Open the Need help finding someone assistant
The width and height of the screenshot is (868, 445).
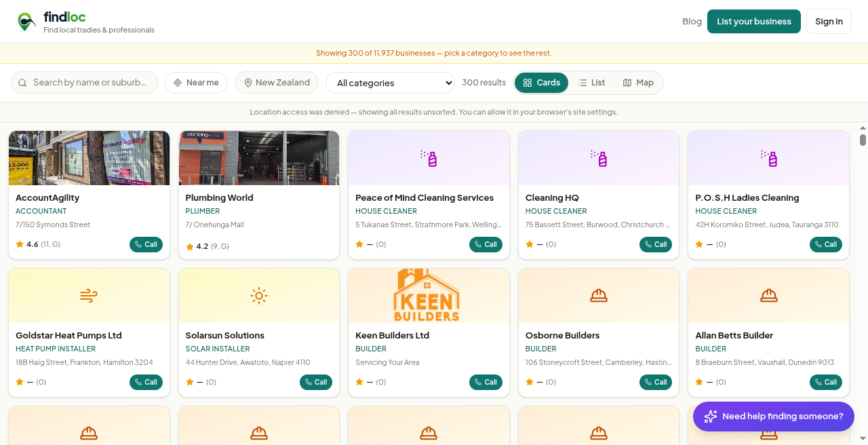coord(773,417)
